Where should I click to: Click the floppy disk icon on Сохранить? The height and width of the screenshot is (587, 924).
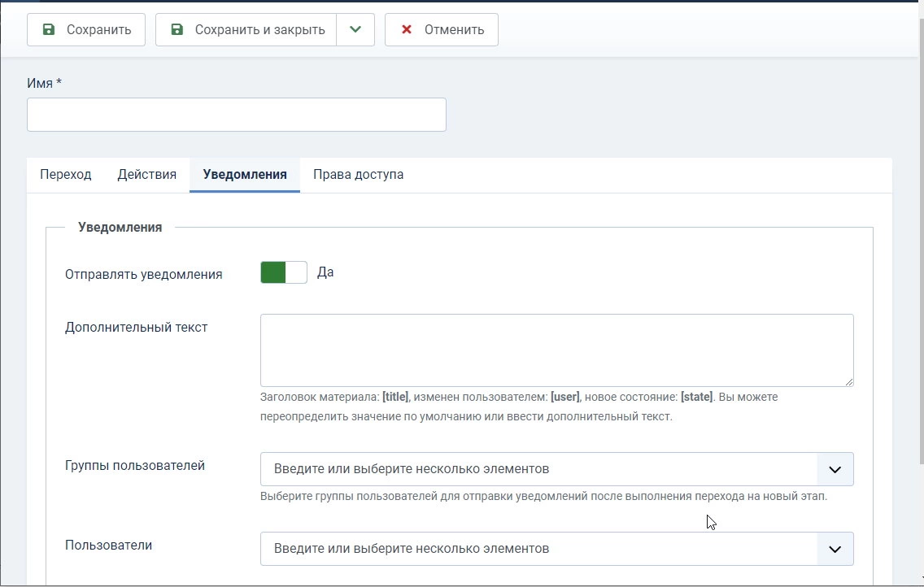(49, 29)
